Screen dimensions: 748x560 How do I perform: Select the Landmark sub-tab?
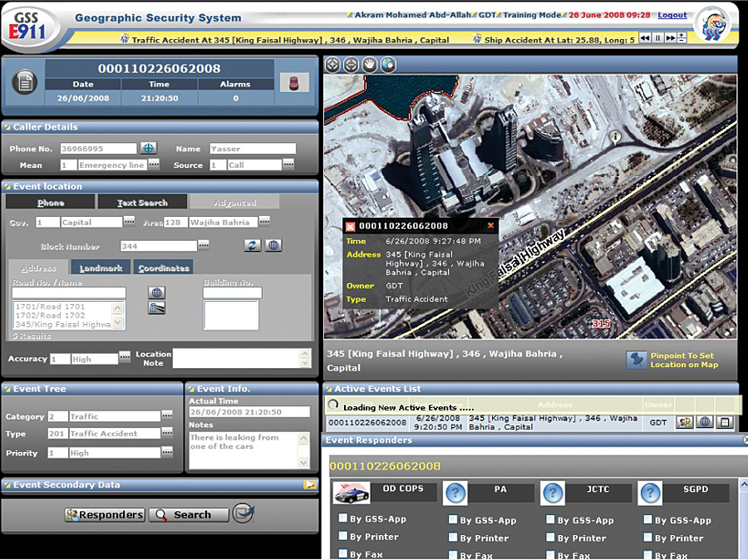101,268
